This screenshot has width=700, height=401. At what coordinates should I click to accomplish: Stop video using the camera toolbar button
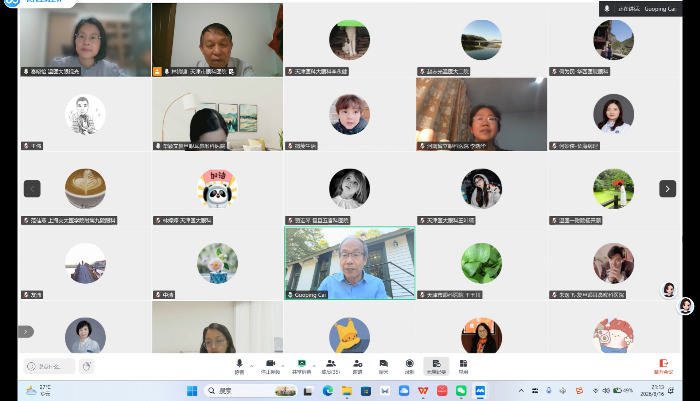270,366
